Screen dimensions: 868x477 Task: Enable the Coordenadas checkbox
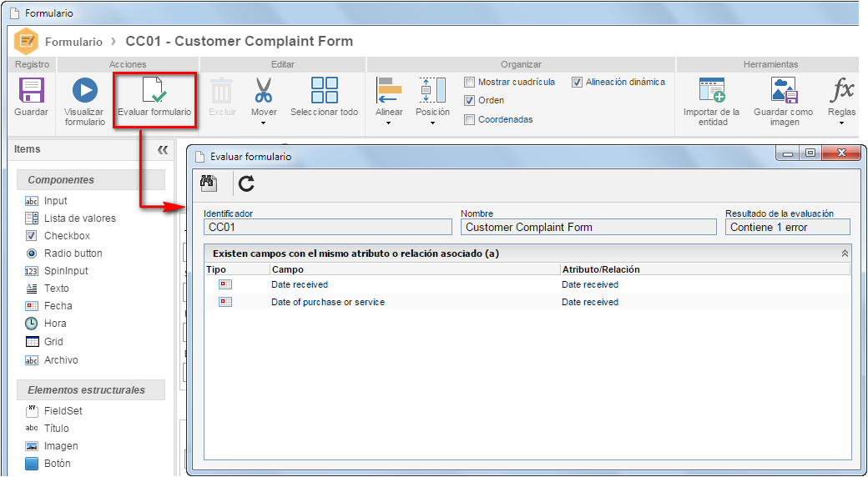click(x=469, y=119)
